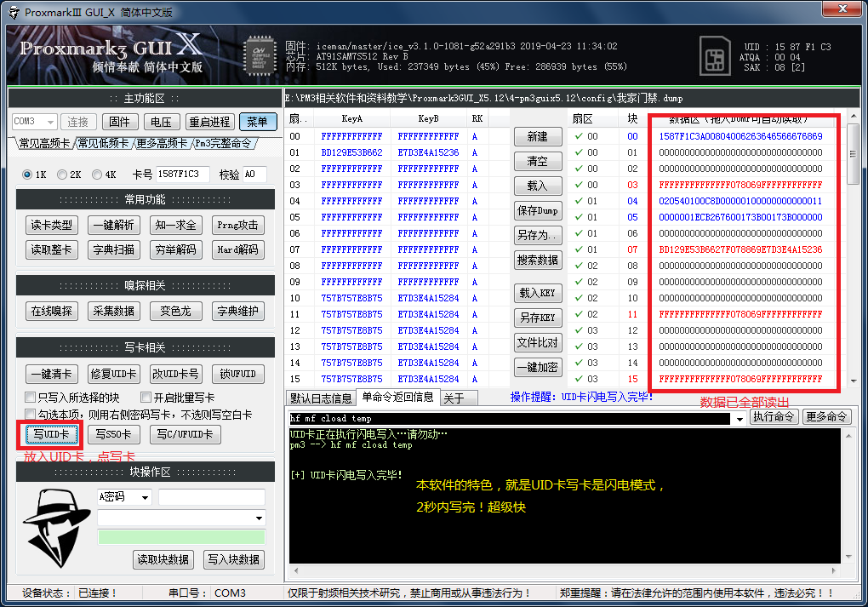This screenshot has height=607, width=868.
Task: Click the Prng攻击 button
Action: pos(237,225)
